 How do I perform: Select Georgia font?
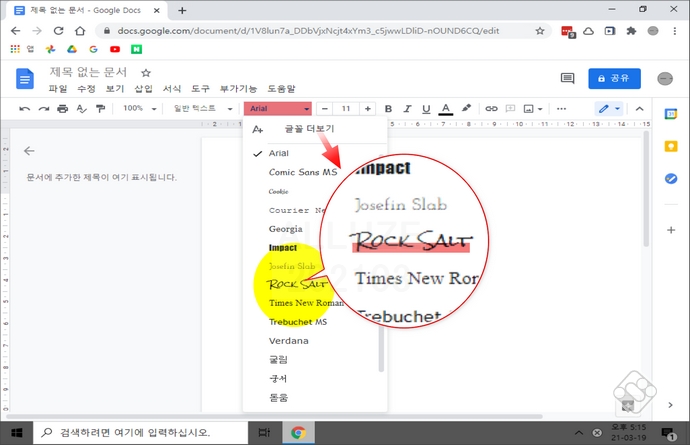(x=286, y=229)
